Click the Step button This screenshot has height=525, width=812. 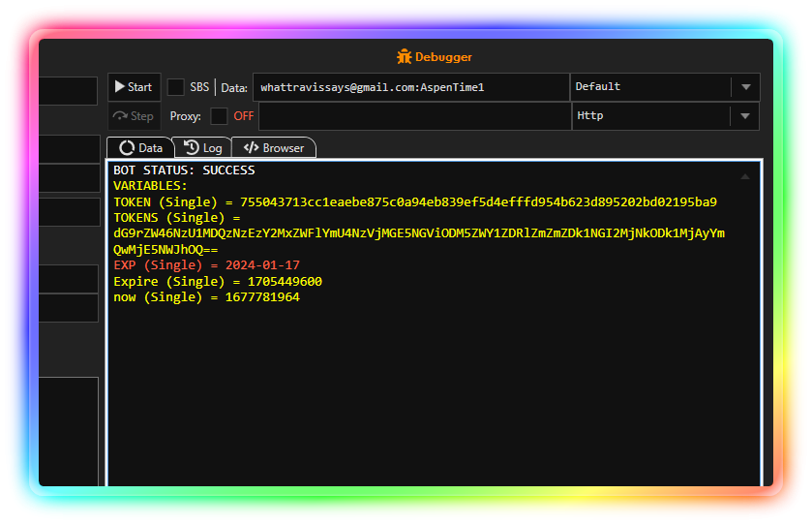point(135,116)
